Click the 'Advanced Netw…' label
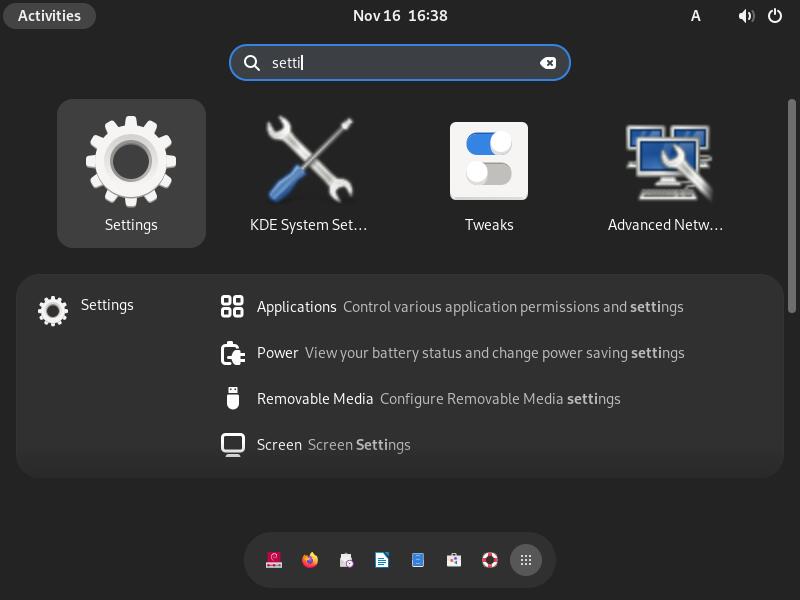Viewport: 800px width, 600px height. [x=666, y=225]
